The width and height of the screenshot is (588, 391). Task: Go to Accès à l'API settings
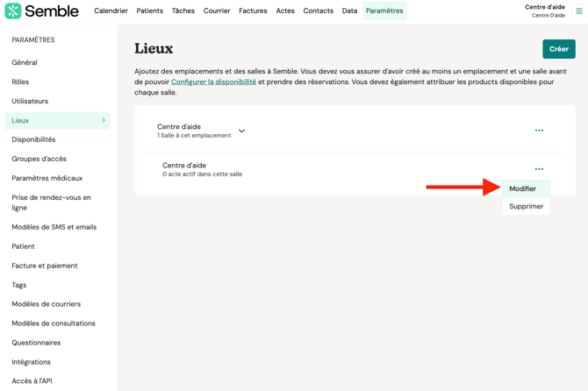tap(32, 381)
